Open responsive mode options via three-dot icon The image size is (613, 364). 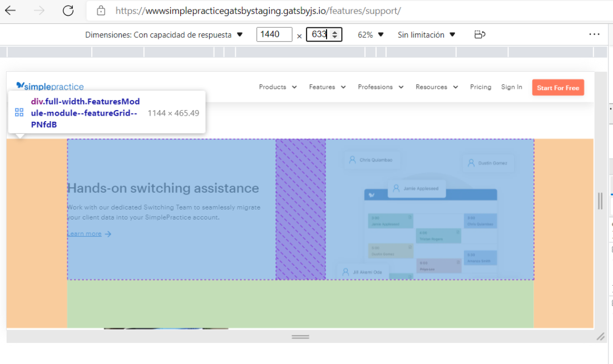pyautogui.click(x=594, y=34)
